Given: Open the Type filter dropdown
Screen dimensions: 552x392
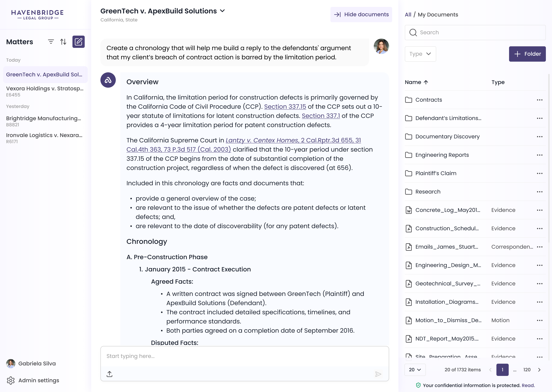Looking at the screenshot, I should tap(420, 54).
